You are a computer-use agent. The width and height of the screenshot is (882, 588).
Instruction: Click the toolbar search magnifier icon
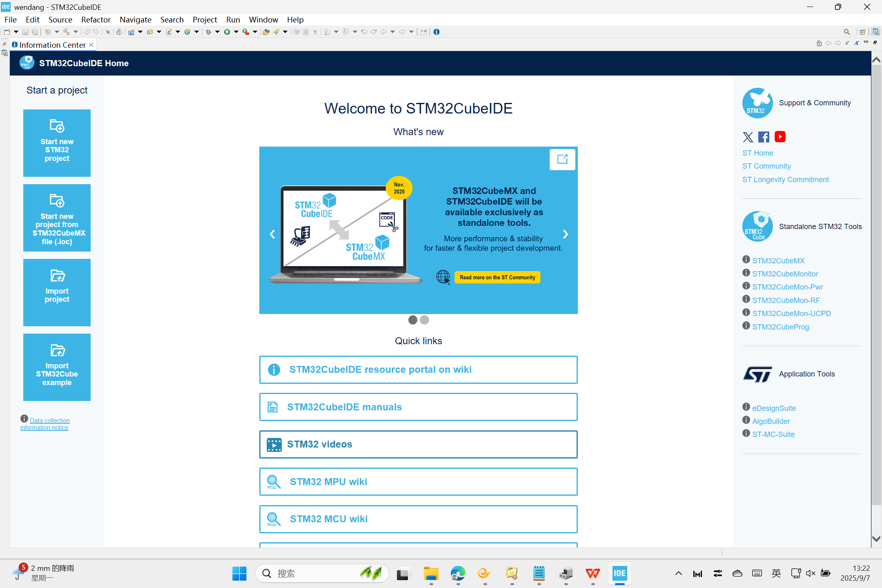pos(847,32)
